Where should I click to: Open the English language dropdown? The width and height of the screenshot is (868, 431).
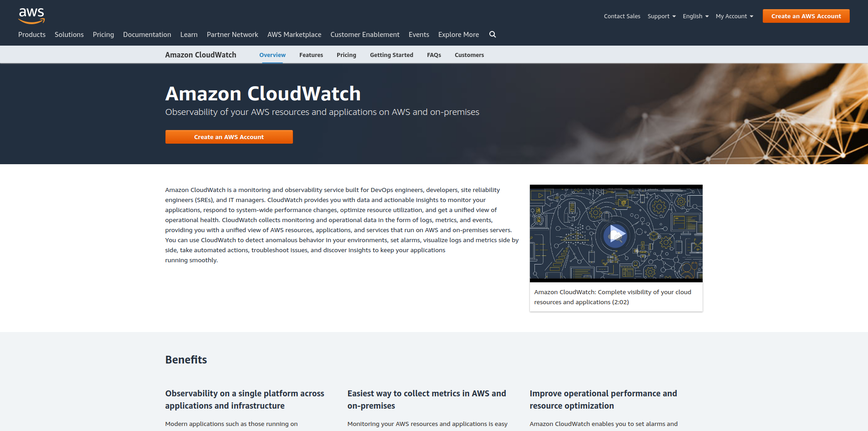point(695,16)
